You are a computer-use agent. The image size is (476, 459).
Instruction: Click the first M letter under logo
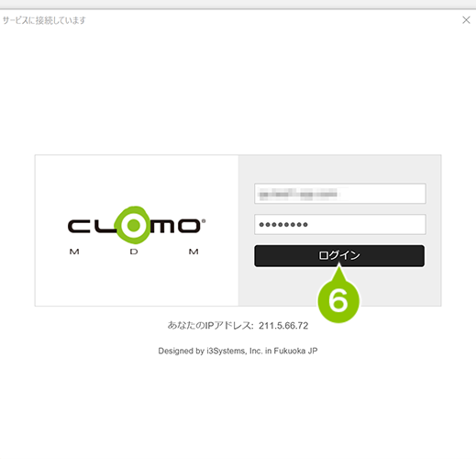(74, 252)
